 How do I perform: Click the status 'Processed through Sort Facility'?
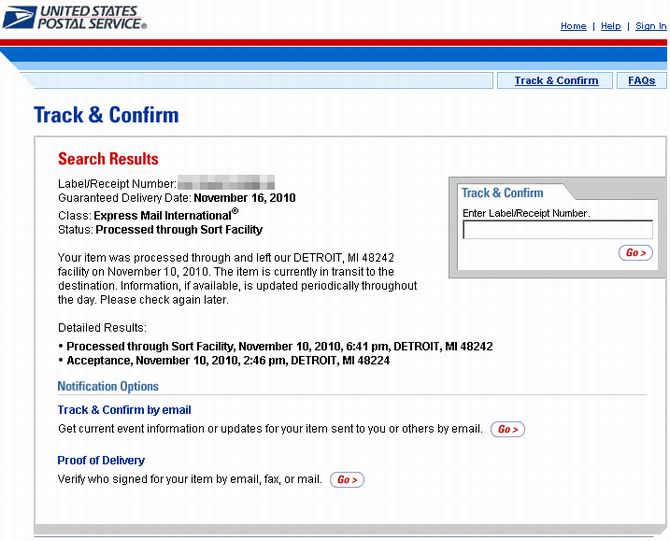(x=179, y=230)
